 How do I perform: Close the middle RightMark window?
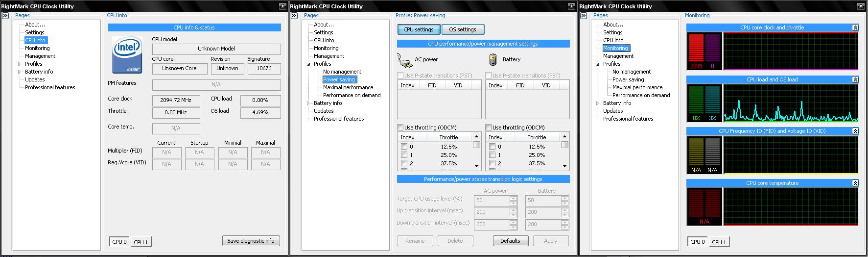(572, 6)
